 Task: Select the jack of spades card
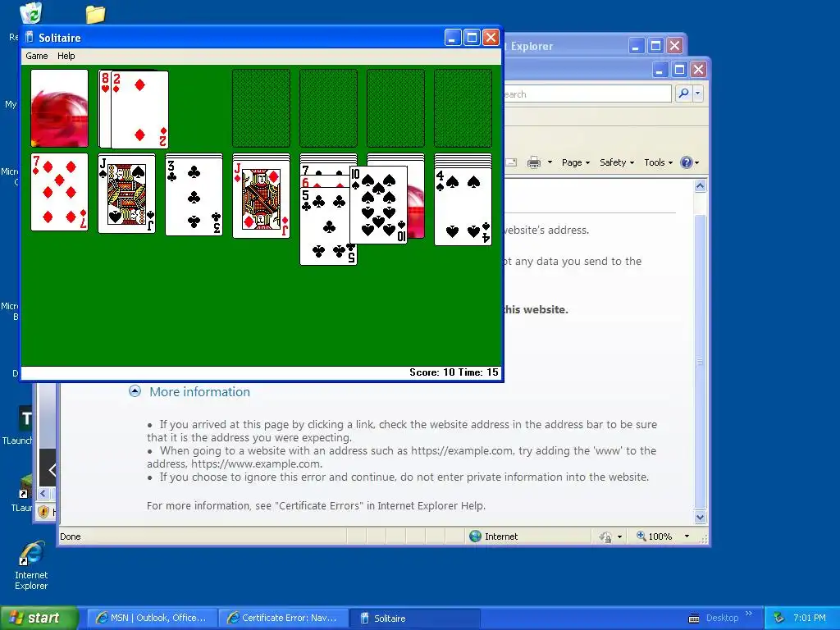coord(127,194)
